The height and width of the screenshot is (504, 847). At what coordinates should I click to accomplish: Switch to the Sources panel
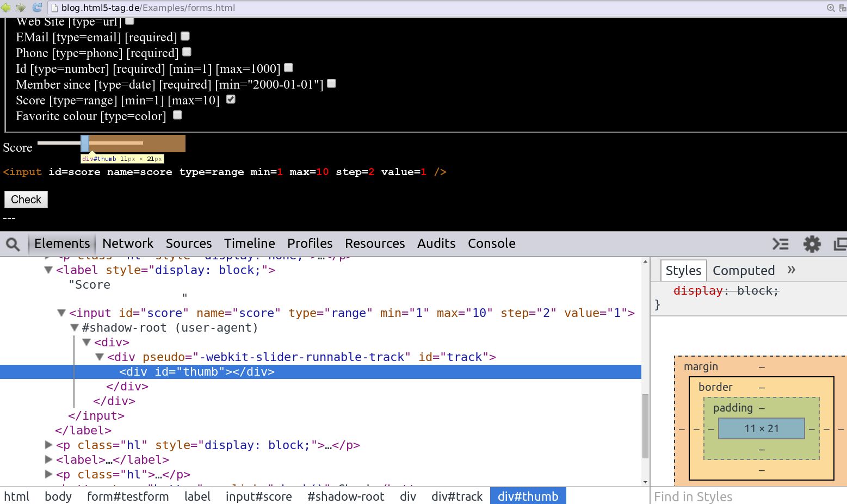pos(189,244)
